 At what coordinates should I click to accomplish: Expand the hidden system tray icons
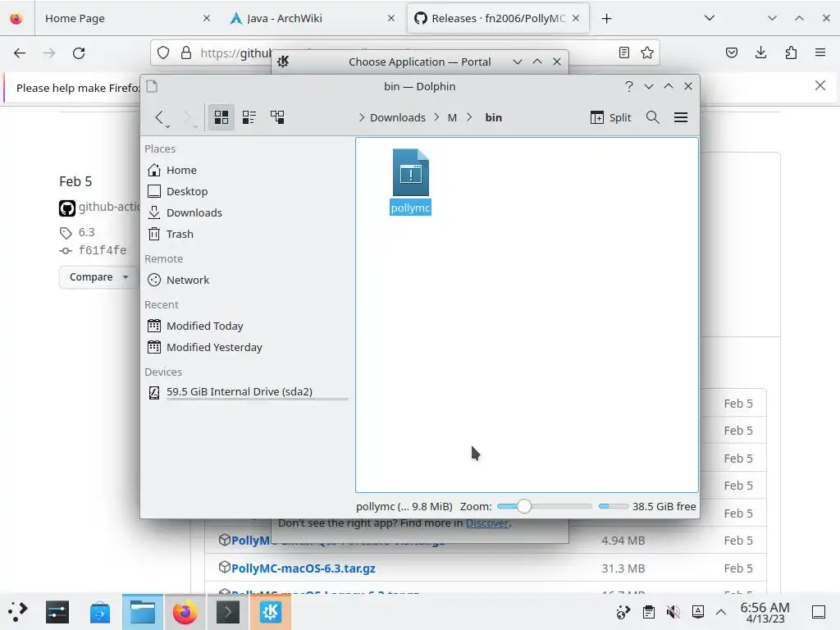721,612
